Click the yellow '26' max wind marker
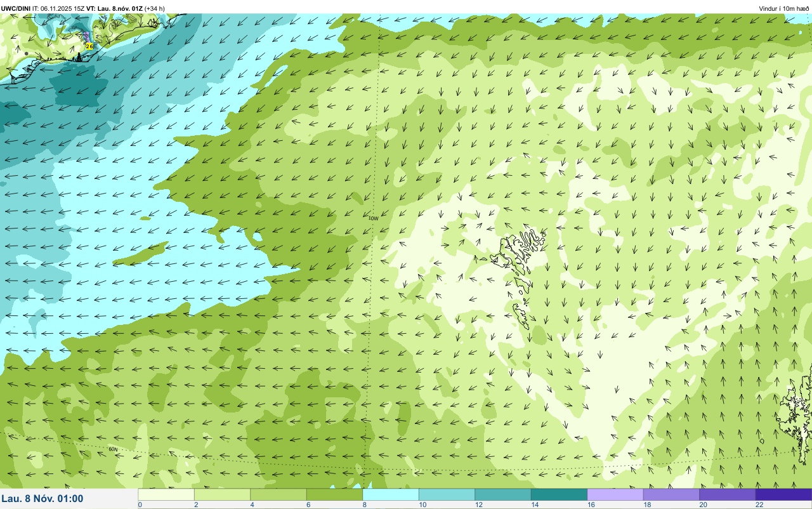This screenshot has width=812, height=509. tap(89, 46)
